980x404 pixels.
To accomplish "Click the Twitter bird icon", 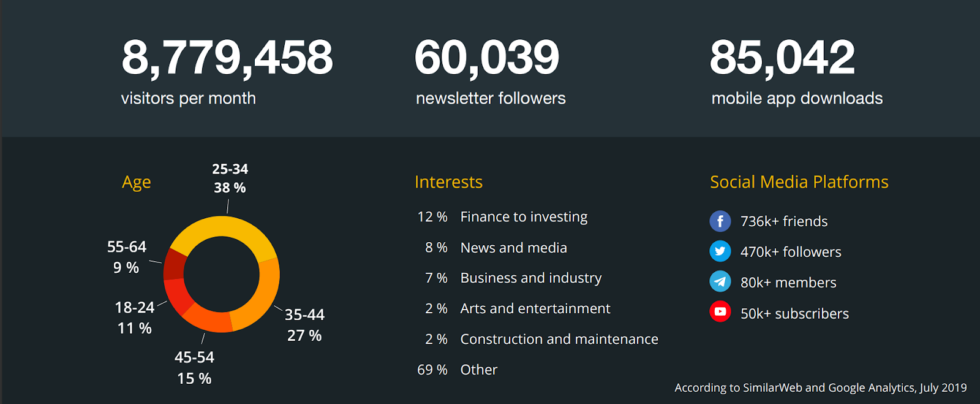I will (720, 251).
